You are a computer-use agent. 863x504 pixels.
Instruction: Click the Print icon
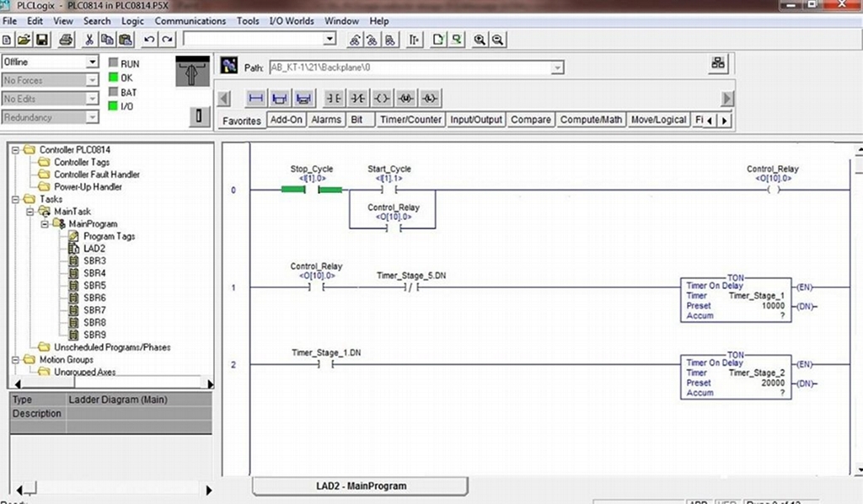pyautogui.click(x=67, y=40)
